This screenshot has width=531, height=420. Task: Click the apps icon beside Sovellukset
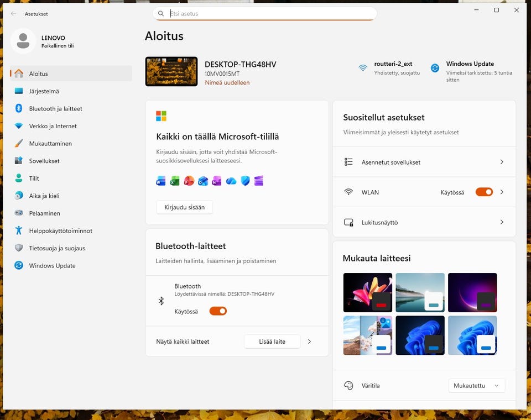[19, 160]
